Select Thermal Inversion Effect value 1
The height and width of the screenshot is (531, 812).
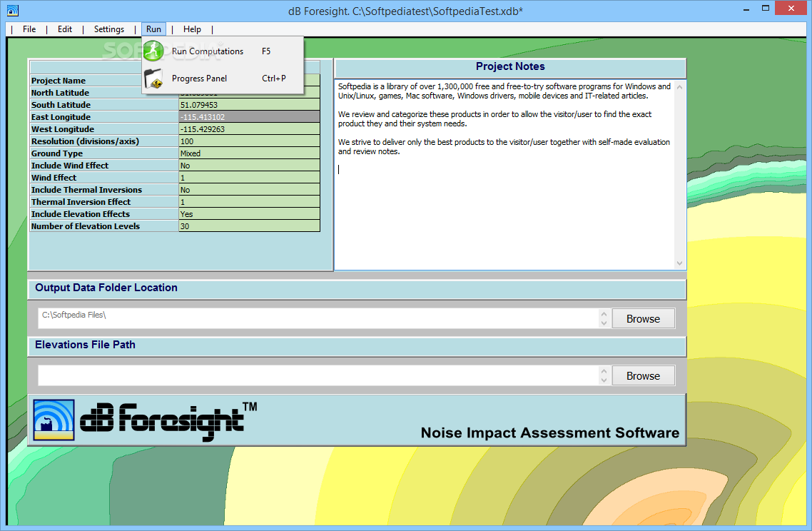(249, 202)
